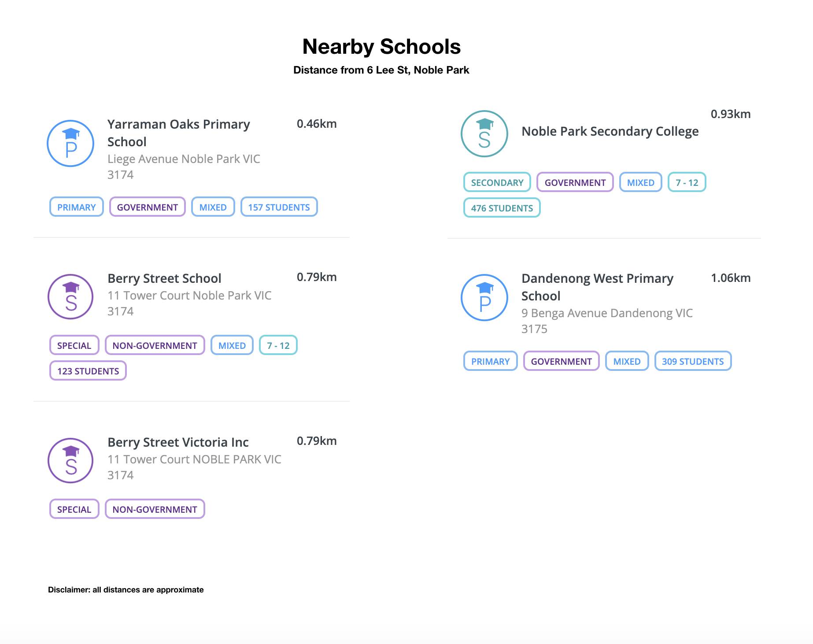The width and height of the screenshot is (813, 644).
Task: Select the 157 STUDENTS tag
Action: pos(279,207)
